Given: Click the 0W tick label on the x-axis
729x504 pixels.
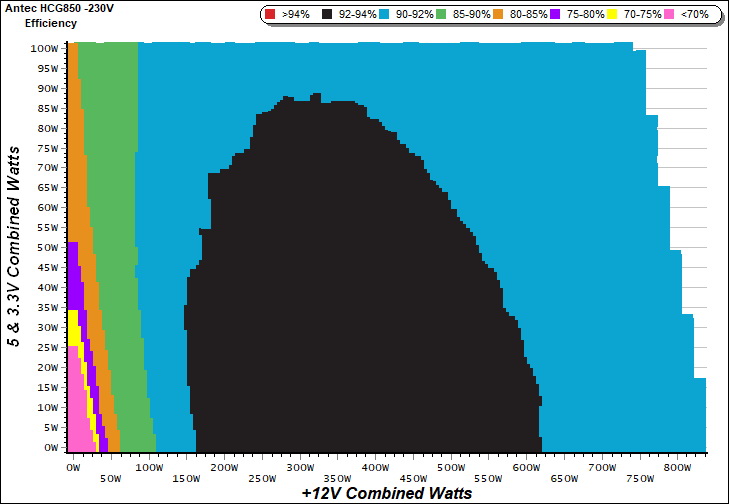Looking at the screenshot, I should [72, 467].
